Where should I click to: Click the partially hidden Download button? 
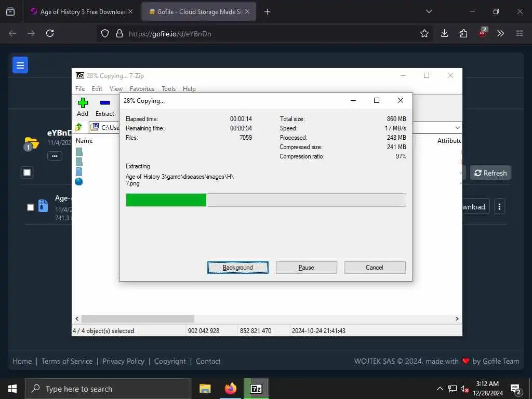(475, 207)
